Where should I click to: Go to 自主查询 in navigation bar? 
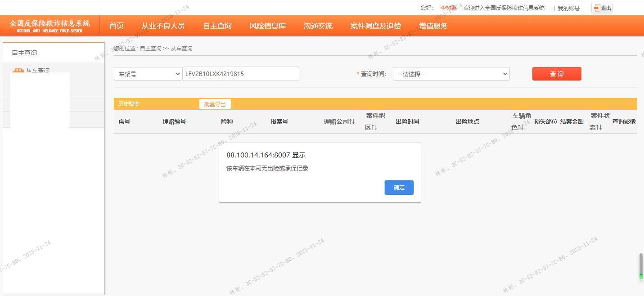217,26
